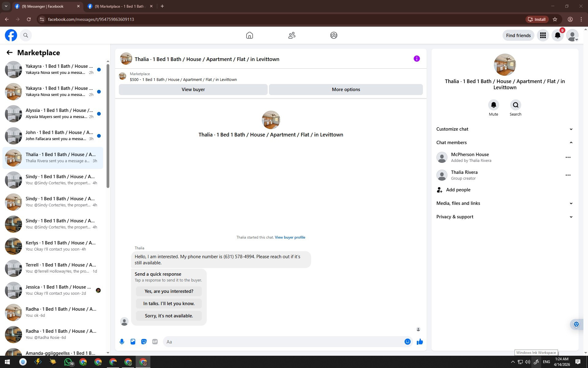Switch to the Marketplace browser tab
Image resolution: width=588 pixels, height=368 pixels.
click(119, 6)
